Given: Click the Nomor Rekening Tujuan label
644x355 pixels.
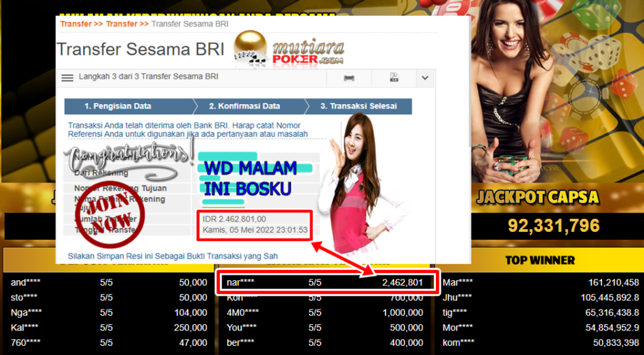Looking at the screenshot, I should pos(120,188).
